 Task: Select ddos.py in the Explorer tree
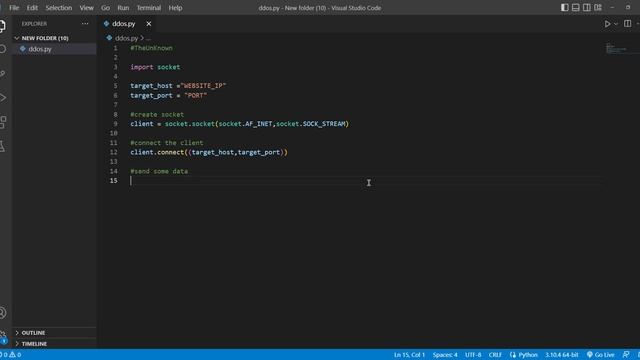54,49
